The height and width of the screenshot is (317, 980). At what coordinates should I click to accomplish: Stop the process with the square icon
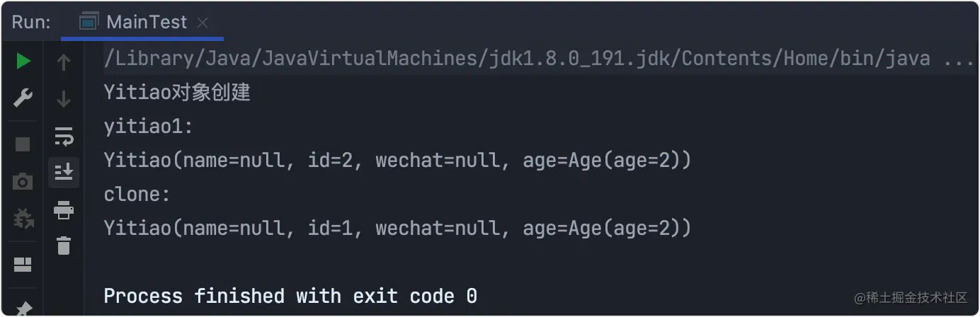point(23,144)
